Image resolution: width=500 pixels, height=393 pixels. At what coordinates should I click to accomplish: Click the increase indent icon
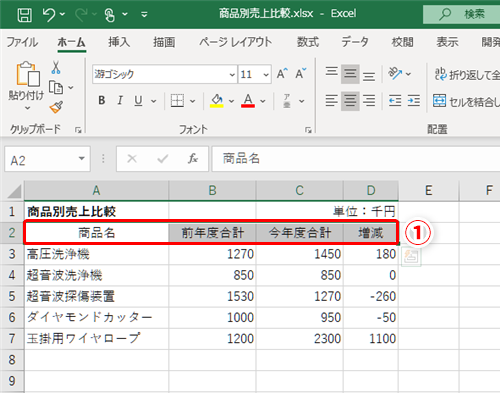[x=414, y=100]
